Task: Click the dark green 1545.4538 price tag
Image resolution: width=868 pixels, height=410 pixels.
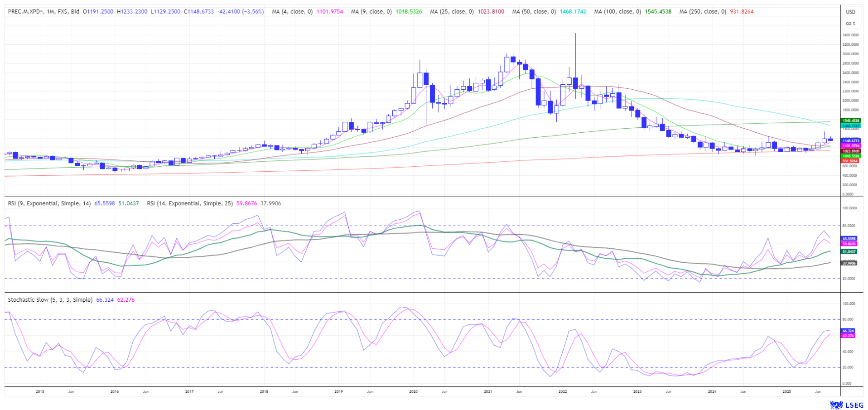Action: coord(850,121)
